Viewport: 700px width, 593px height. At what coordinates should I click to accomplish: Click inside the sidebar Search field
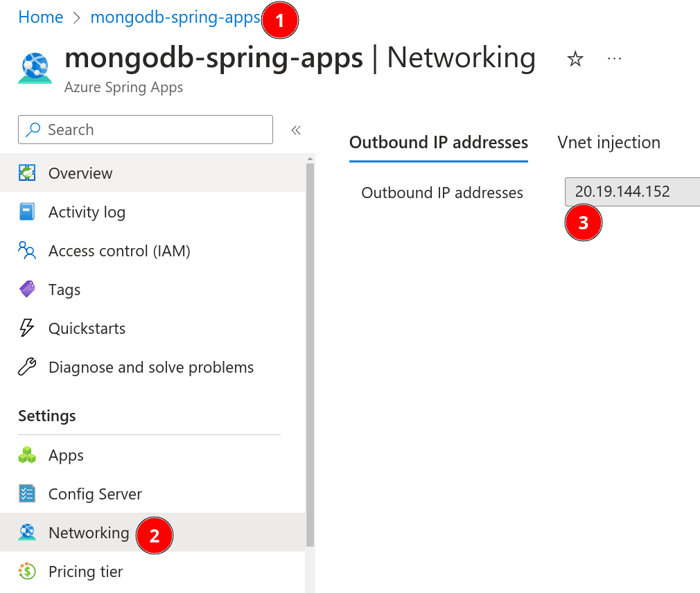click(152, 130)
